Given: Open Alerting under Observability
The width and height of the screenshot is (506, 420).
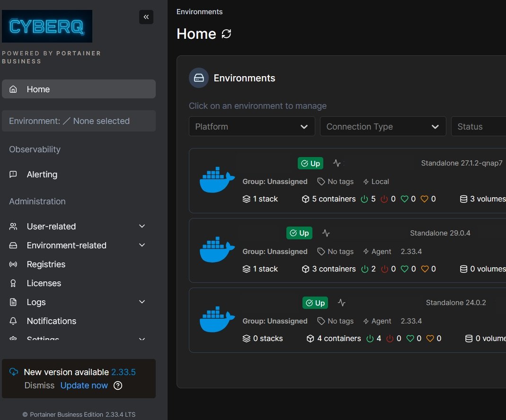Looking at the screenshot, I should tap(42, 175).
